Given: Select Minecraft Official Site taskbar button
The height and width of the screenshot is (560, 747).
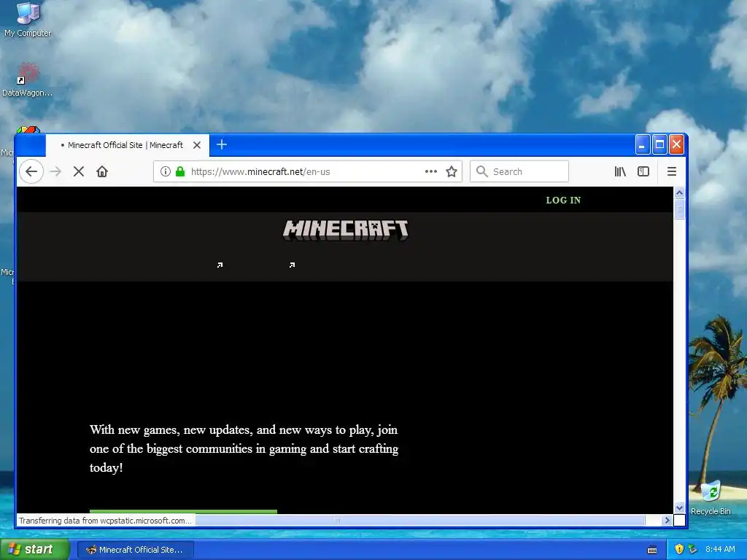Looking at the screenshot, I should [135, 550].
